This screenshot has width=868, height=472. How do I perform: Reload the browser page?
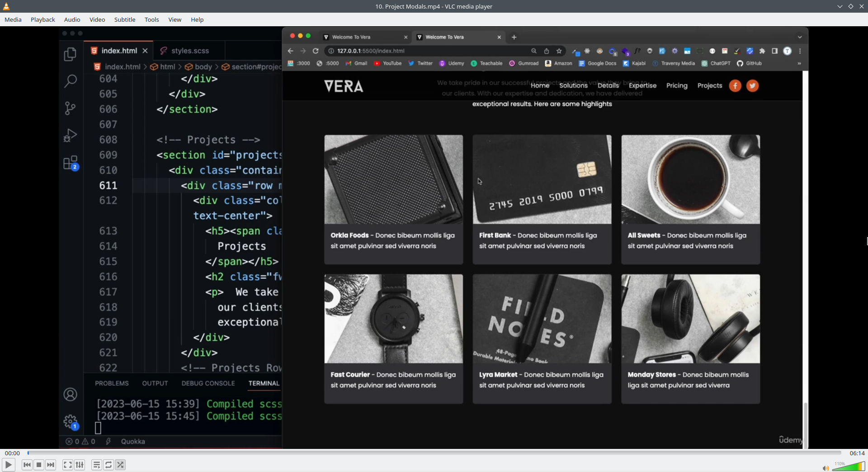pyautogui.click(x=316, y=51)
